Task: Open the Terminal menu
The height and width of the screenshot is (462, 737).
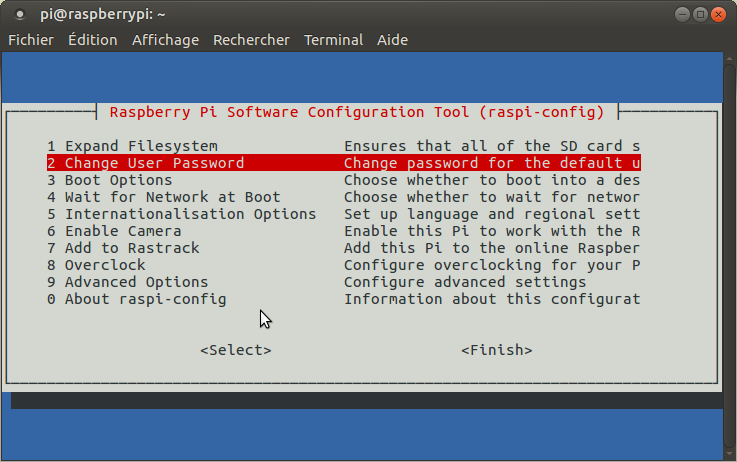Action: coord(333,40)
